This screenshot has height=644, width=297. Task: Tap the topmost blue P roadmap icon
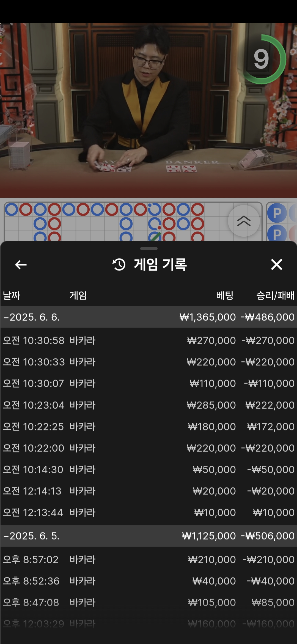click(277, 213)
